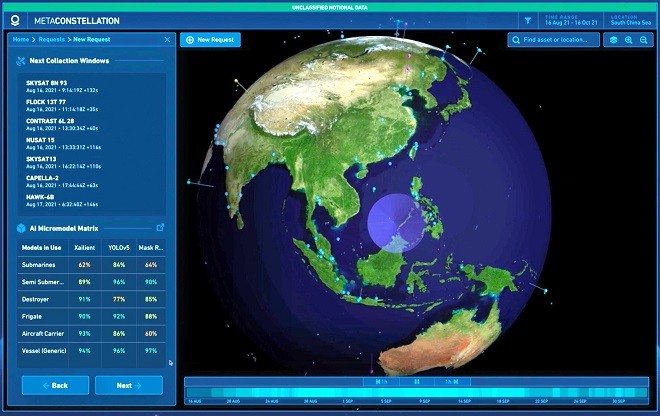660x416 pixels.
Task: Open the filter funnel icon
Action: (528, 21)
